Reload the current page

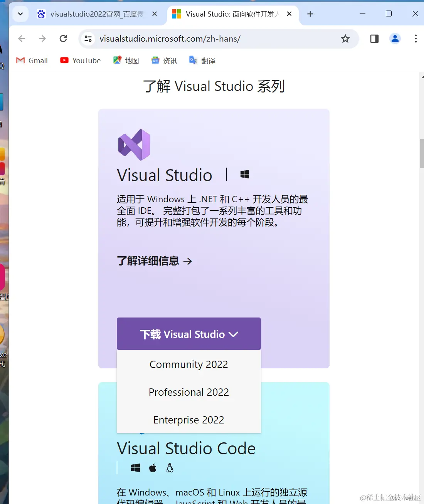pos(63,39)
